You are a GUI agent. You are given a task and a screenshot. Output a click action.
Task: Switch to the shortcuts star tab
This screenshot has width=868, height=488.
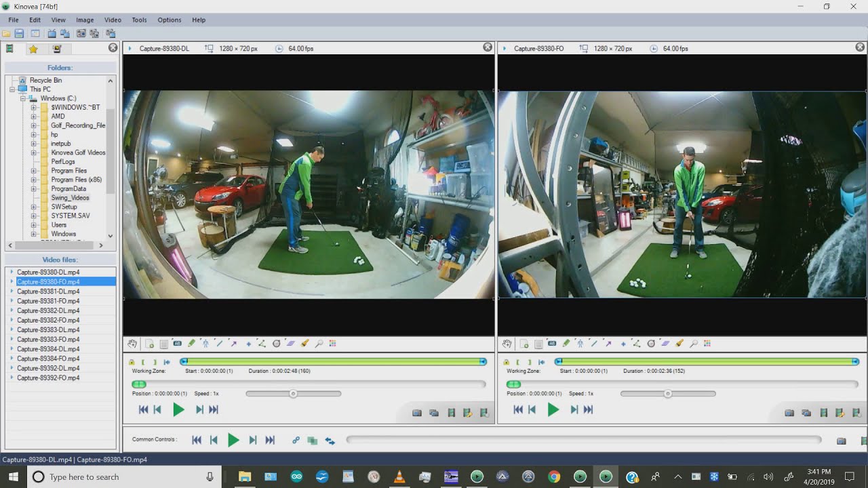33,48
